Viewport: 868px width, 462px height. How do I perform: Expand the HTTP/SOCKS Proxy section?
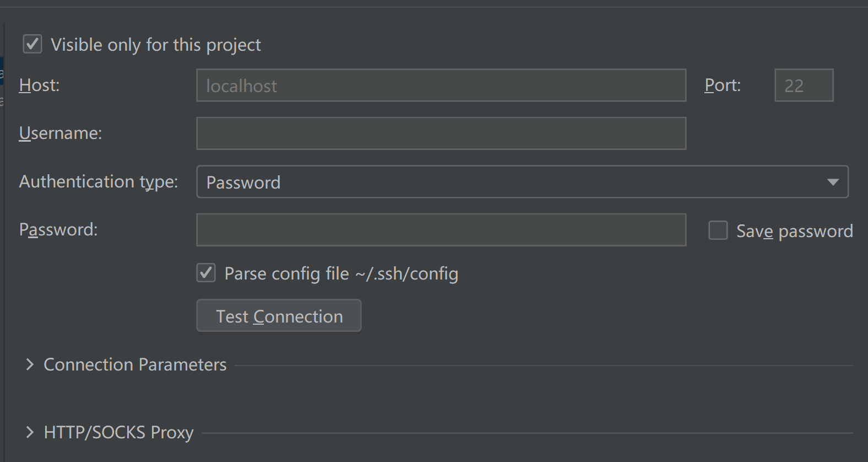pyautogui.click(x=30, y=433)
